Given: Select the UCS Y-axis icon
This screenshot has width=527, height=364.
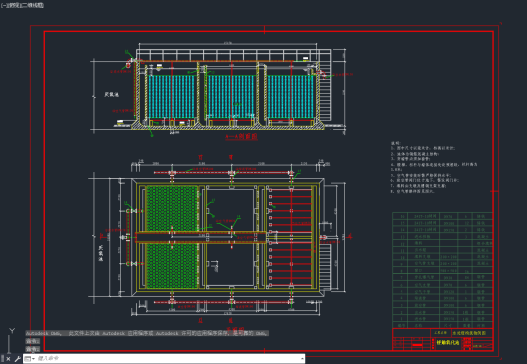Looking at the screenshot, I should [x=12, y=331].
